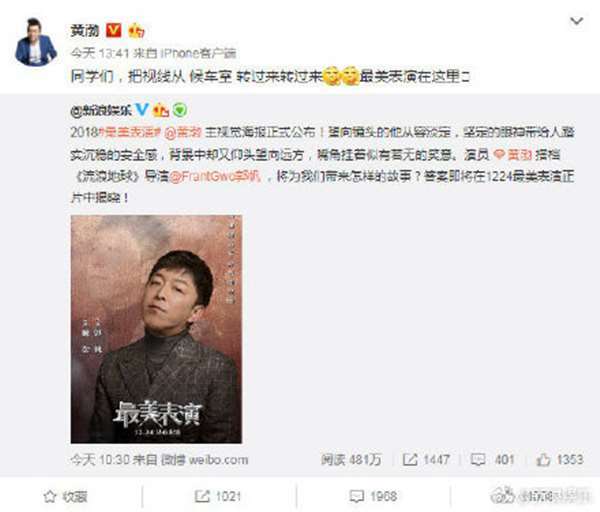Viewport: 600px width, 512px height.
Task: Repost this post with the 1021 button
Action: click(x=218, y=497)
